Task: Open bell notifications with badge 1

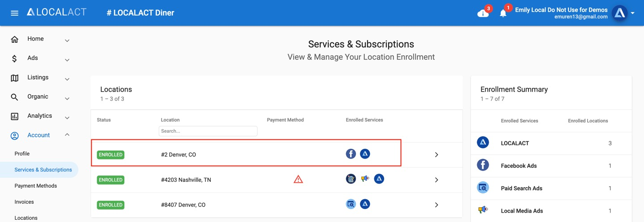Action: (x=503, y=13)
